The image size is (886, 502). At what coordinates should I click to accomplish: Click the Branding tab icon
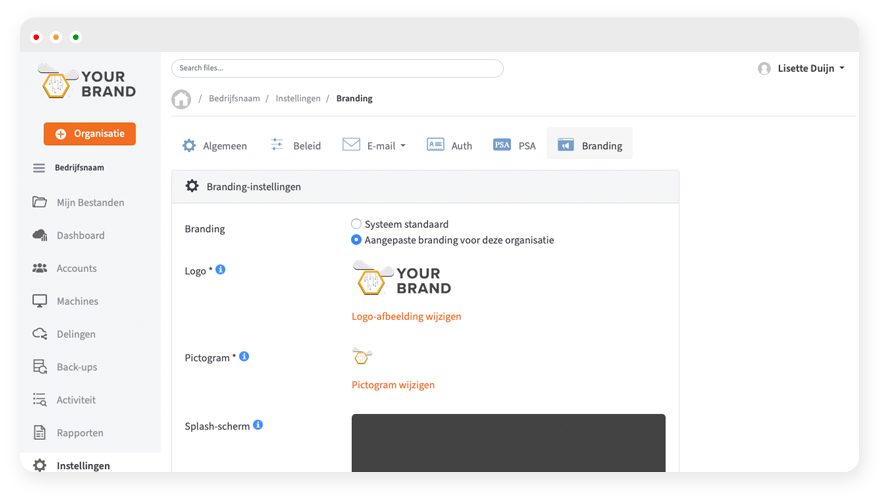(x=566, y=145)
